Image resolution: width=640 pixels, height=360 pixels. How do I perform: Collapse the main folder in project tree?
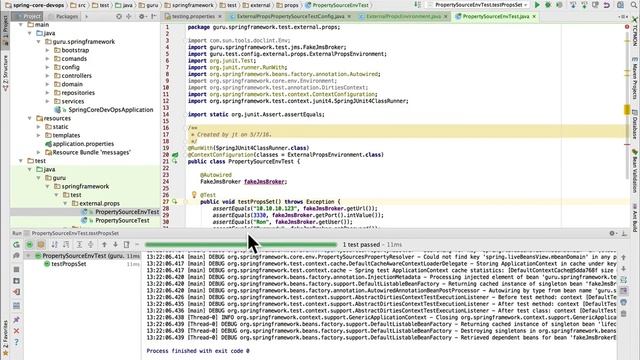point(21,24)
